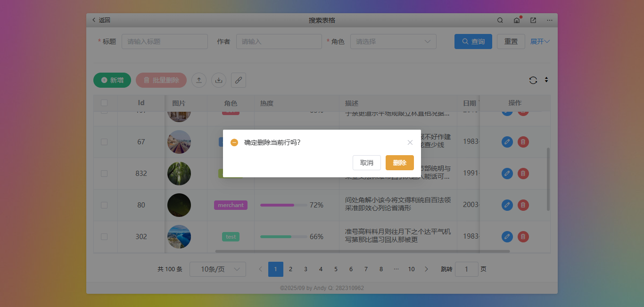This screenshot has width=644, height=307.
Task: Select the download/export icon in the toolbar
Action: coord(218,80)
